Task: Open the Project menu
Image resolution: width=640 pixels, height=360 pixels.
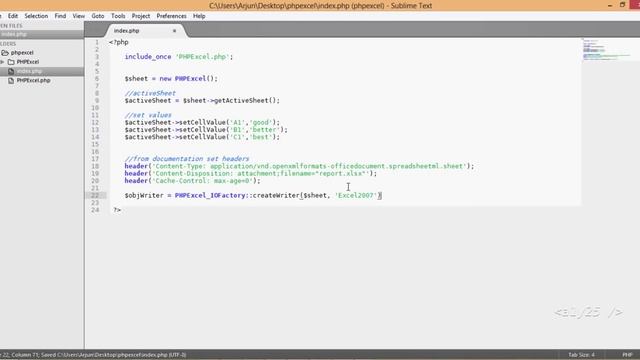Action: [141, 16]
